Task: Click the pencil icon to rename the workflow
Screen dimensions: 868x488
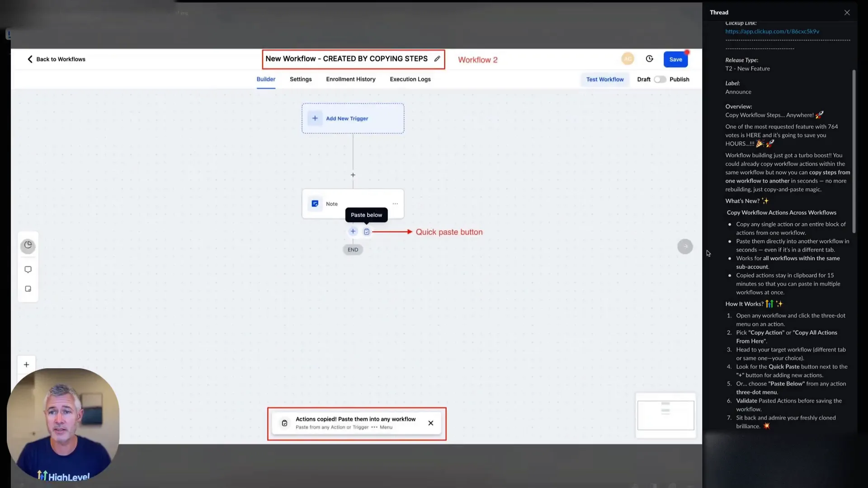Action: tap(437, 58)
